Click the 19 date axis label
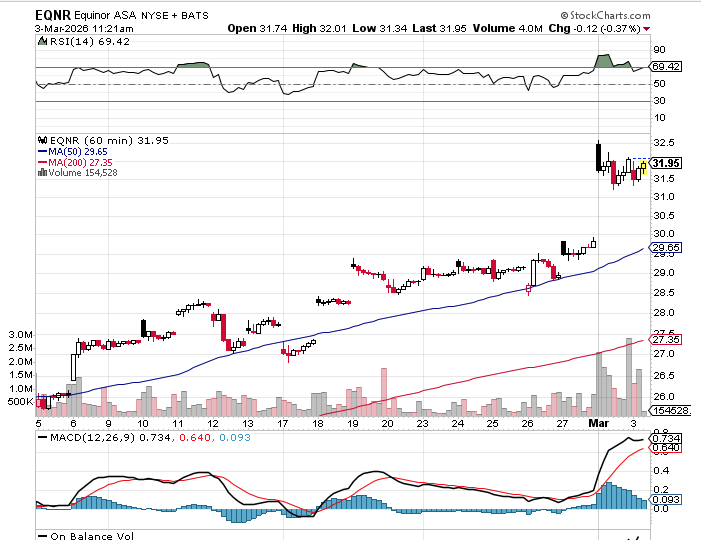The height and width of the screenshot is (540, 701). (353, 424)
